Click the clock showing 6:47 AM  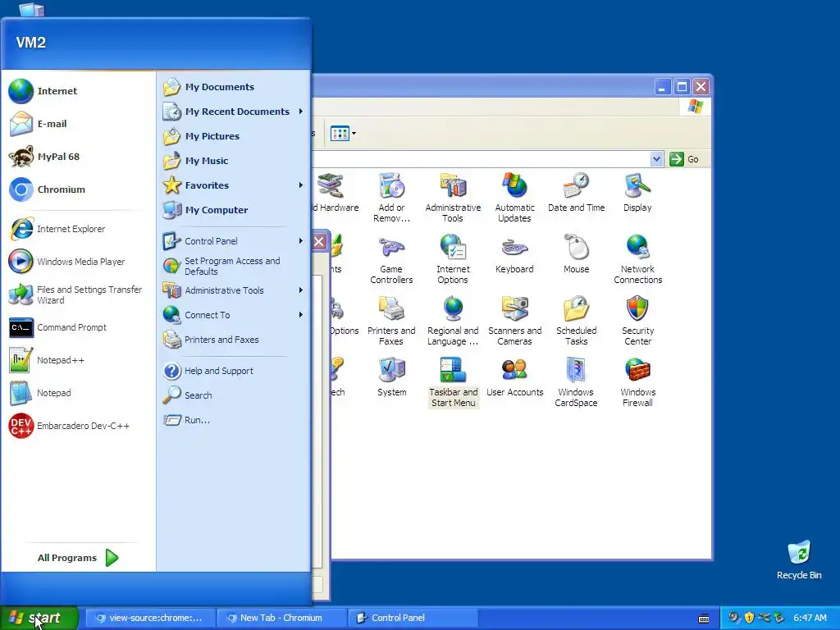pyautogui.click(x=810, y=618)
